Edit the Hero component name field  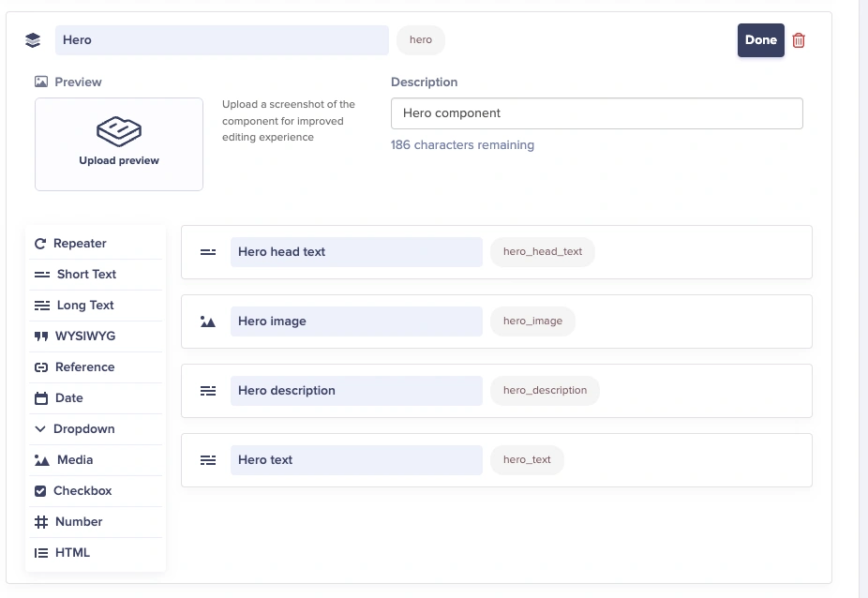[221, 40]
